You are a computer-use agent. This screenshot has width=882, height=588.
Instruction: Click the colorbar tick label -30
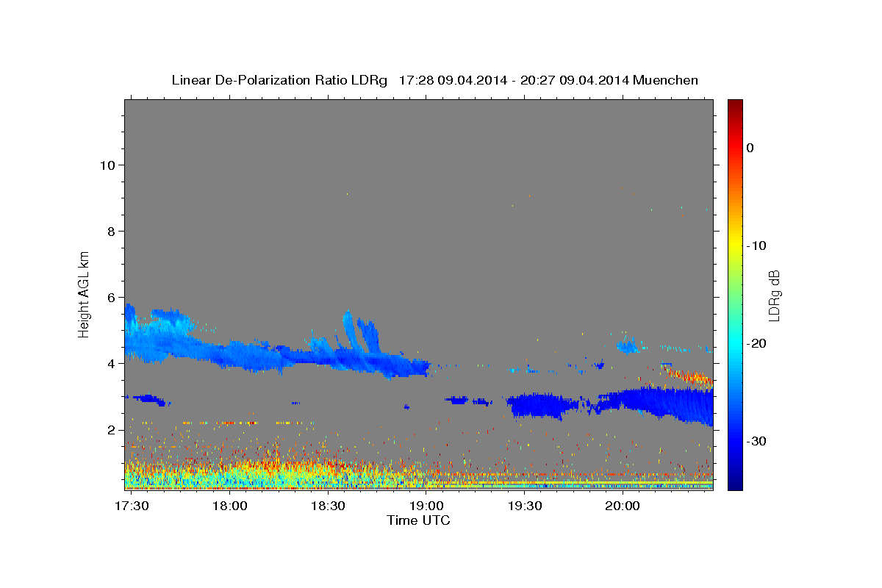coord(757,441)
